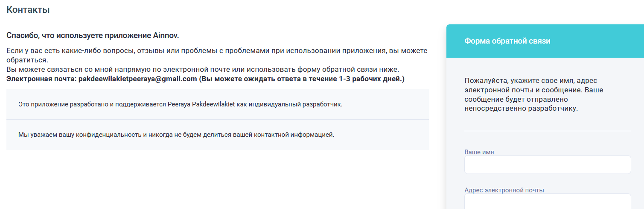Image resolution: width=644 pixels, height=209 pixels.
Task: Select the privacy notice row
Action: coord(217,135)
